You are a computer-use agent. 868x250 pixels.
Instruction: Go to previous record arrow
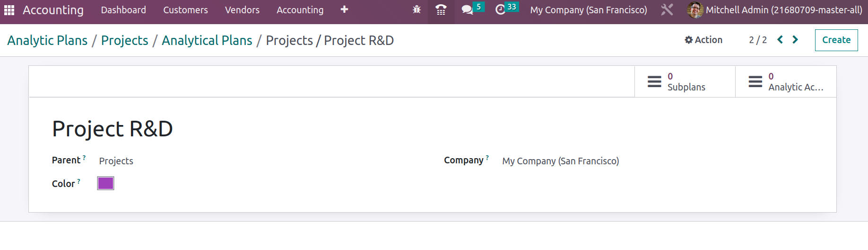pyautogui.click(x=780, y=40)
